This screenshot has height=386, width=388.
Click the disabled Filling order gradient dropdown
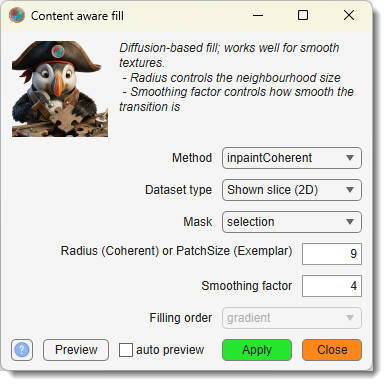tap(292, 318)
